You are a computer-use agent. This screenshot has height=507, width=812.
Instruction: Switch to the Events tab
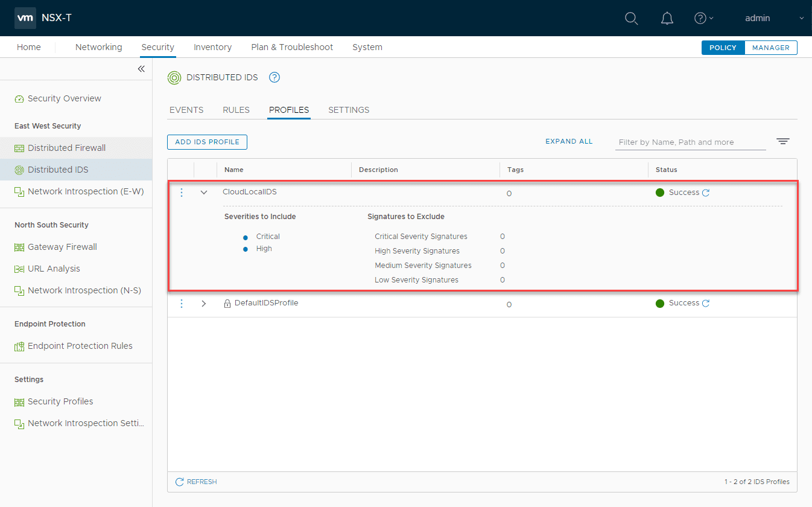(186, 110)
